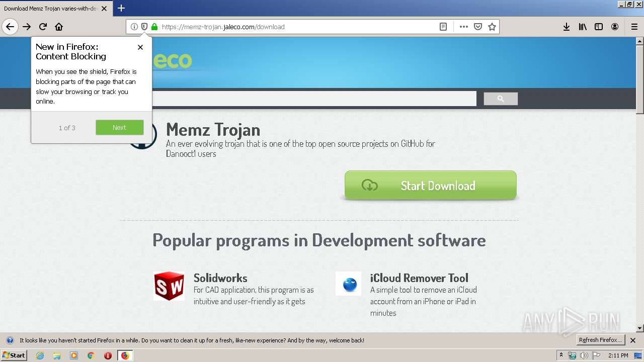The height and width of the screenshot is (362, 644).
Task: Open the Opera taskbar icon
Action: 108,355
